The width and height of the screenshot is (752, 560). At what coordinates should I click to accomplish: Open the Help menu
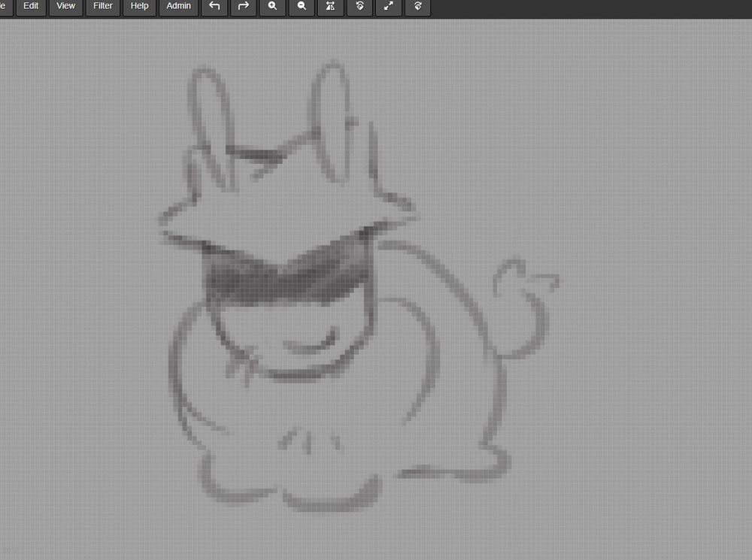point(140,6)
